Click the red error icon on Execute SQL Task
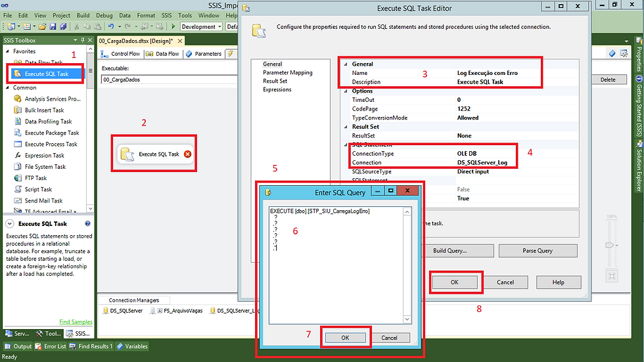 tap(187, 154)
